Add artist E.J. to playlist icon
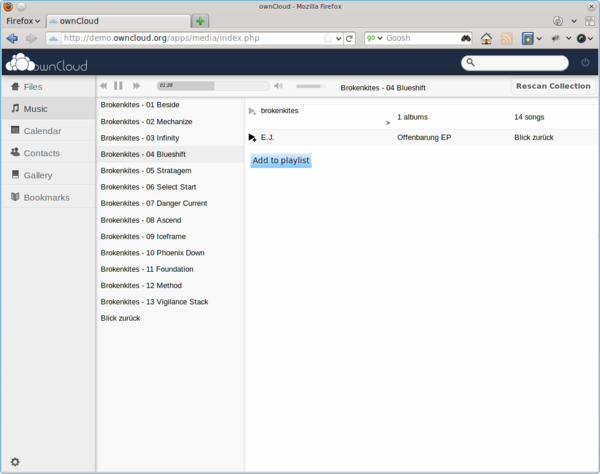This screenshot has height=474, width=600. (x=252, y=138)
